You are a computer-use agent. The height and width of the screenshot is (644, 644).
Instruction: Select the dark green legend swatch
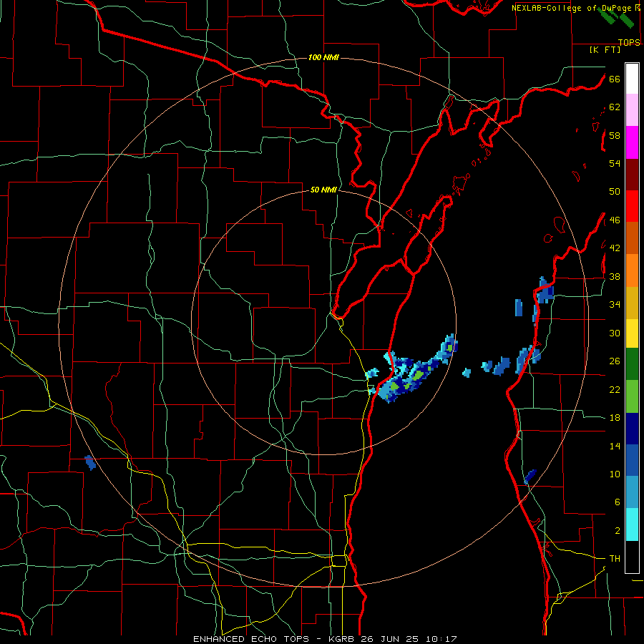tap(632, 364)
